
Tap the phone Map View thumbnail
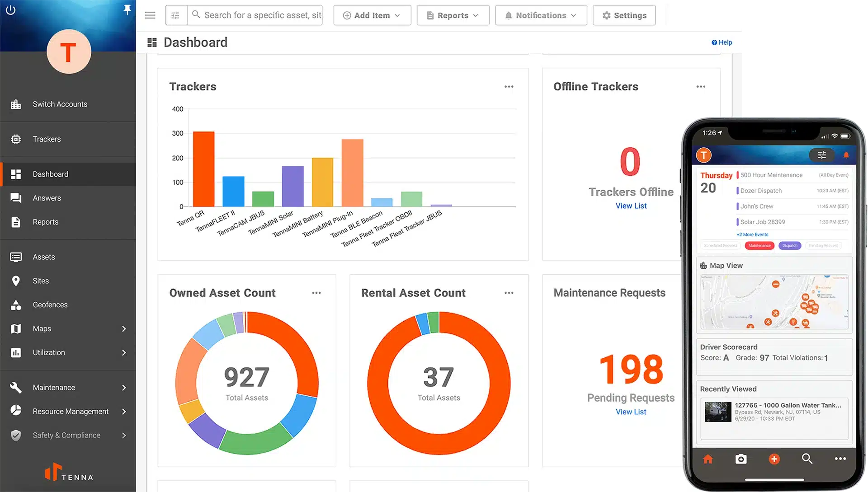tap(774, 302)
